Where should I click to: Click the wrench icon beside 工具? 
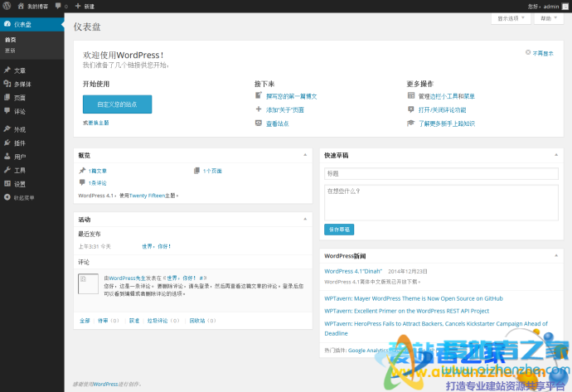(7, 170)
